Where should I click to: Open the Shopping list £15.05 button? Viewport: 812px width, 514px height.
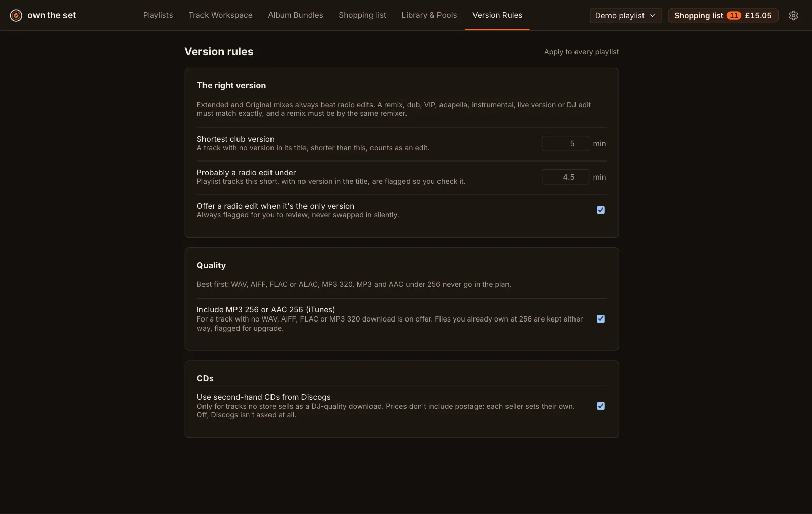click(723, 15)
